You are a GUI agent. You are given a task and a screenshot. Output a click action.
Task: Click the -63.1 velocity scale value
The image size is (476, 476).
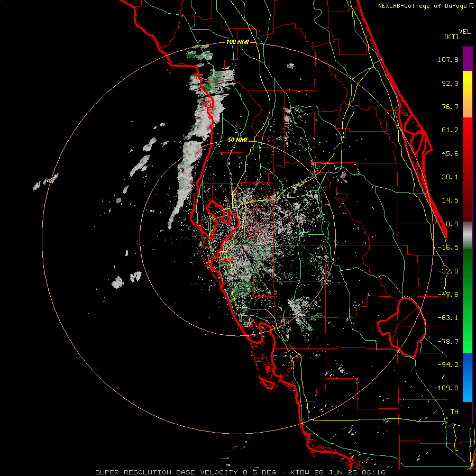point(448,318)
